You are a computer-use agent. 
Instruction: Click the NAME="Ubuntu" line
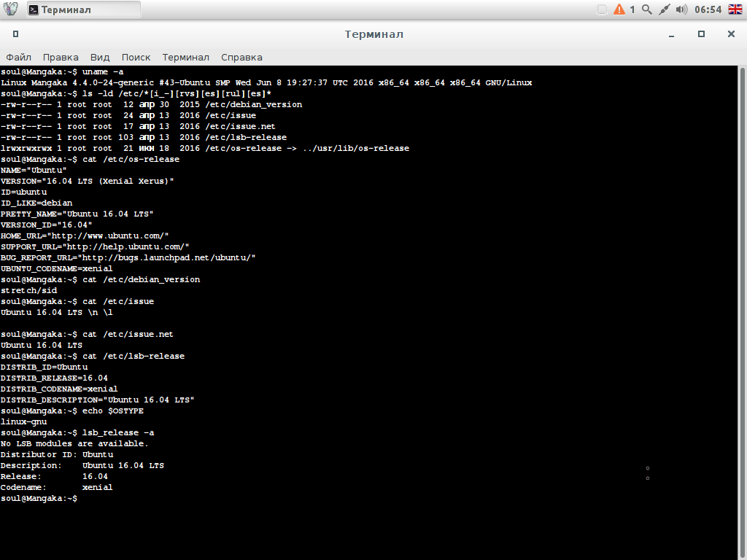[34, 170]
